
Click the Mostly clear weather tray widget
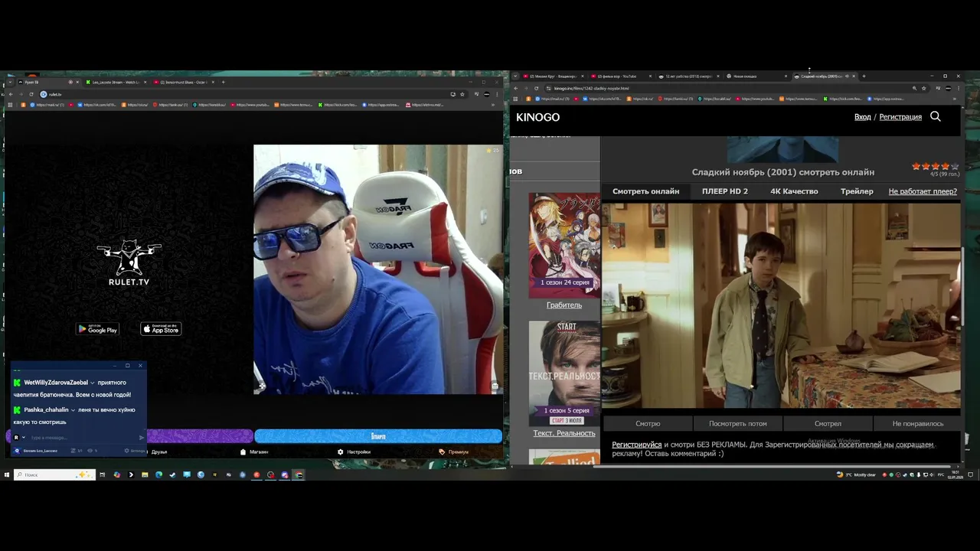856,474
